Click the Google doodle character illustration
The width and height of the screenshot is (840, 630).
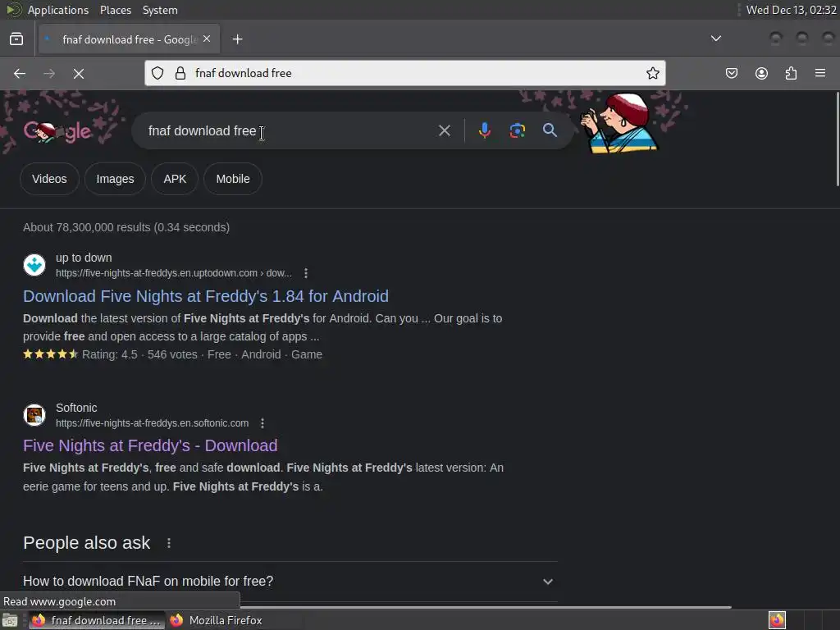tap(619, 123)
